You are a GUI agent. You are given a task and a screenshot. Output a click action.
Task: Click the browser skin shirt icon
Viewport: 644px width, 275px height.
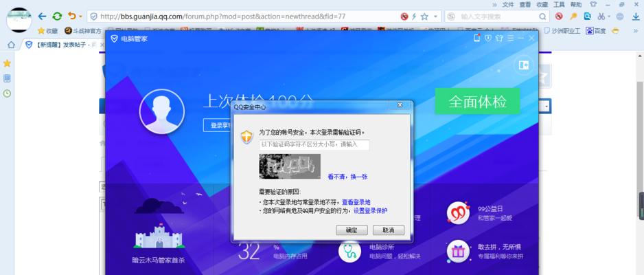click(x=593, y=5)
